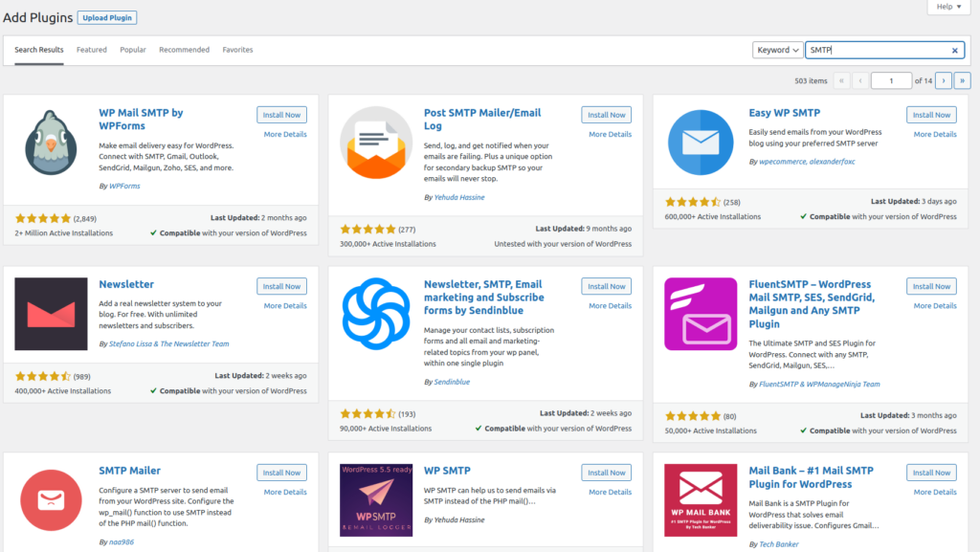The image size is (980, 552).
Task: Visit Stefano Lissa & The Newsletter Team link
Action: [168, 344]
